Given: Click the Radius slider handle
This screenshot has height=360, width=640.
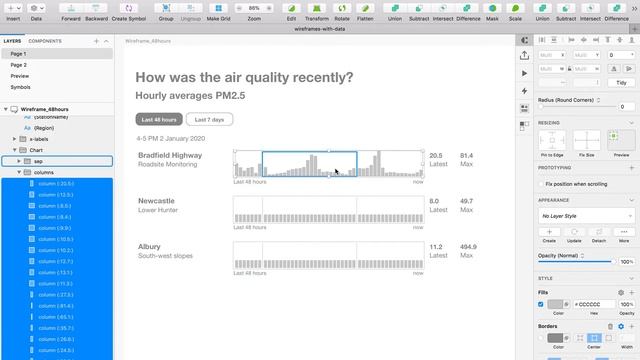Looking at the screenshot, I should pos(541,107).
